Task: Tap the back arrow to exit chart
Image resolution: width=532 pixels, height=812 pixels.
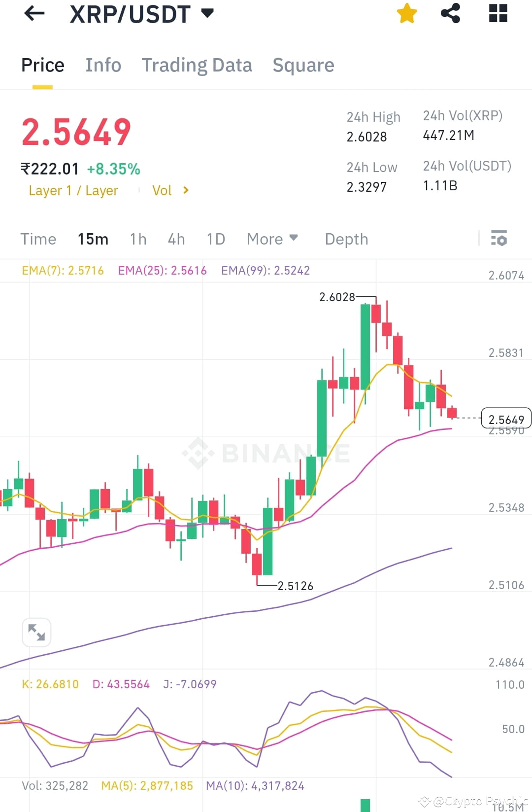Action: [x=33, y=13]
